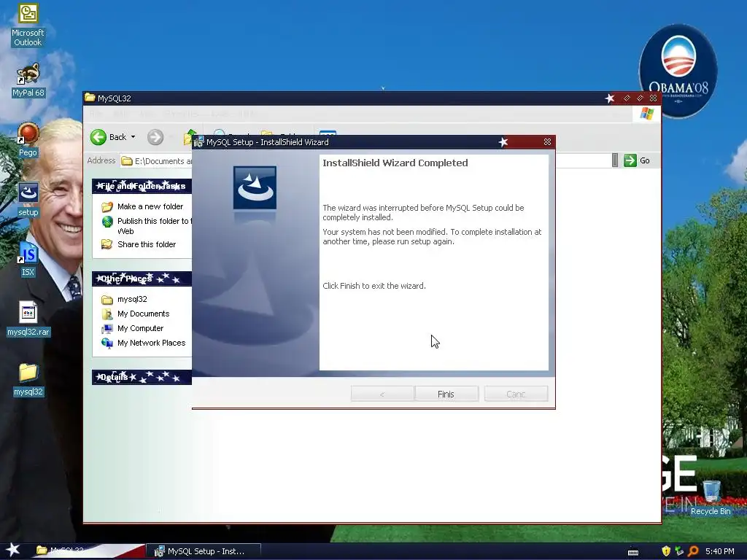Select the mysql32 folder on desktop
Image resolution: width=747 pixels, height=560 pixels.
tap(28, 379)
